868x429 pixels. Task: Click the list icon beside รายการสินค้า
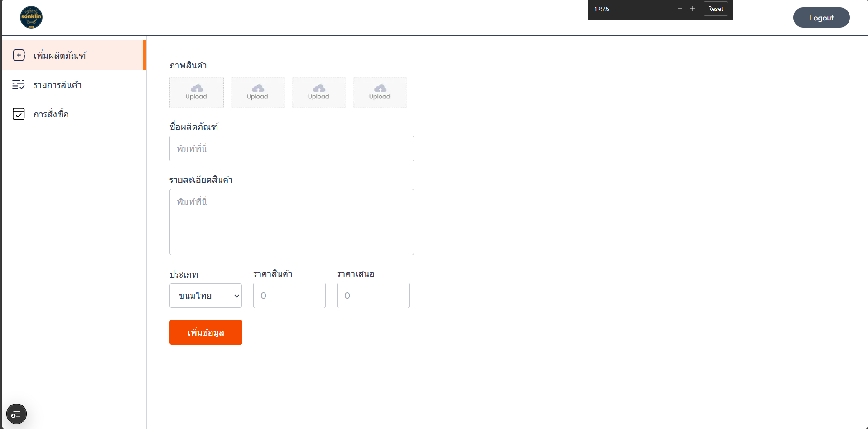[x=19, y=85]
